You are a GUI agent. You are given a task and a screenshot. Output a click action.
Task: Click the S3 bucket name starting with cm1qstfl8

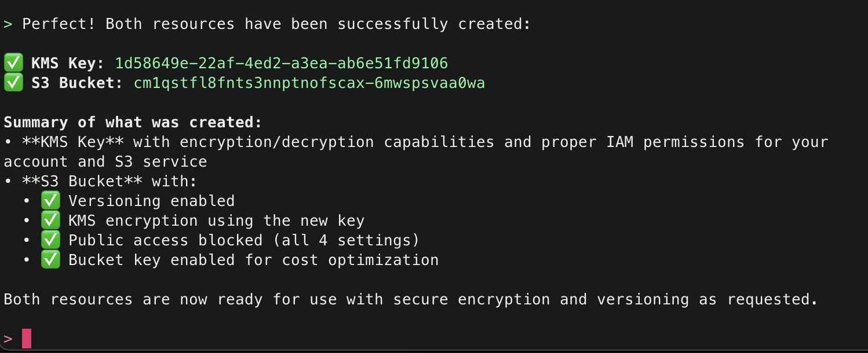coord(309,83)
